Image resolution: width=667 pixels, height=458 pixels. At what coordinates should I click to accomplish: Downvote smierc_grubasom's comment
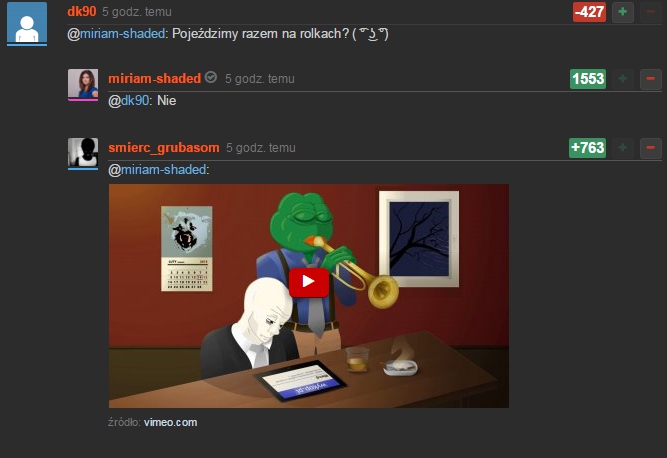click(650, 148)
